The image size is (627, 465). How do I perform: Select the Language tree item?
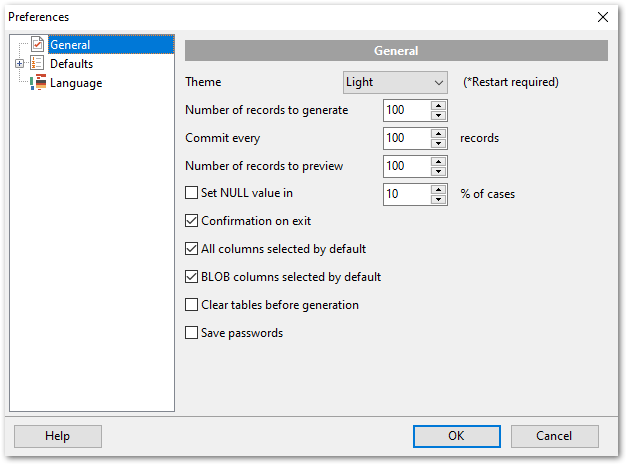click(x=76, y=83)
